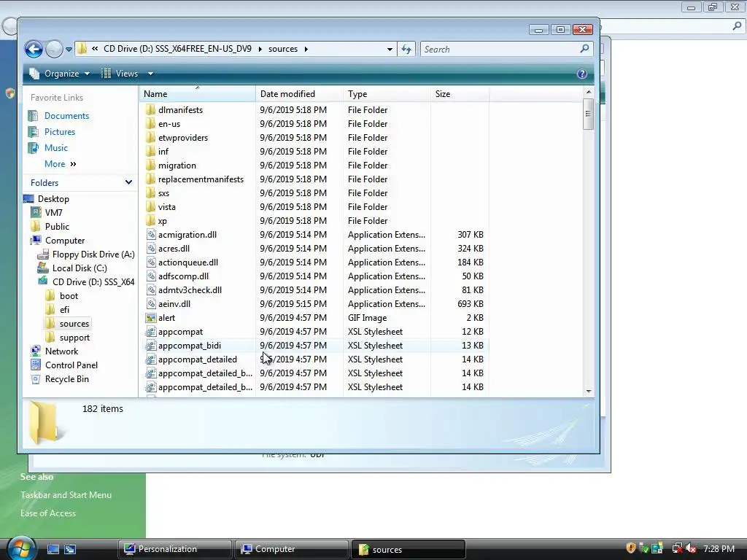Select the migration folder icon
747x560 pixels.
pyautogui.click(x=150, y=166)
